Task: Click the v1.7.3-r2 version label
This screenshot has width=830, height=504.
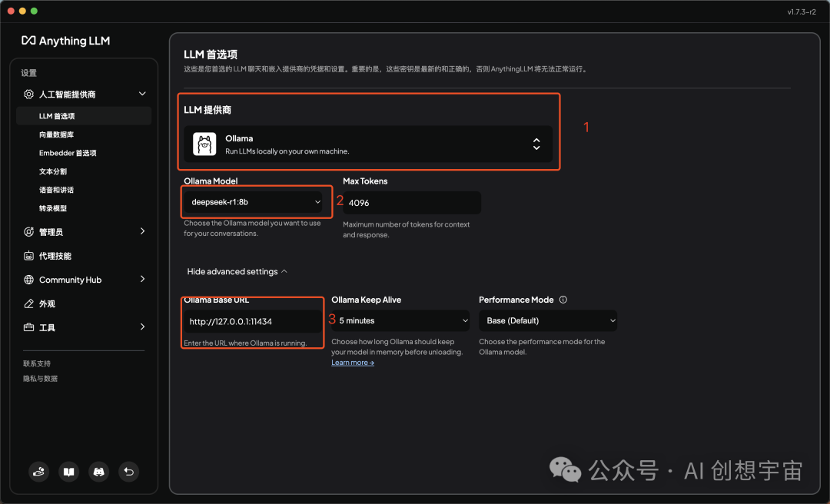Action: click(802, 12)
